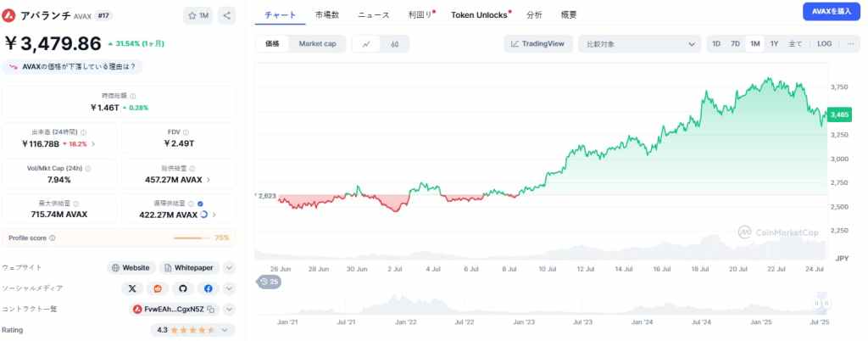Image resolution: width=868 pixels, height=341 pixels.
Task: Switch to candlestick chart style
Action: (x=394, y=44)
